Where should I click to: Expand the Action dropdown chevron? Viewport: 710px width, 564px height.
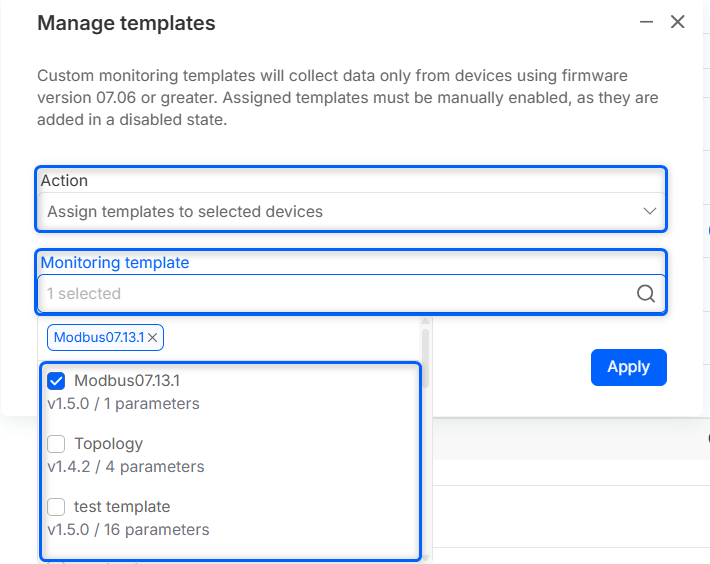649,212
